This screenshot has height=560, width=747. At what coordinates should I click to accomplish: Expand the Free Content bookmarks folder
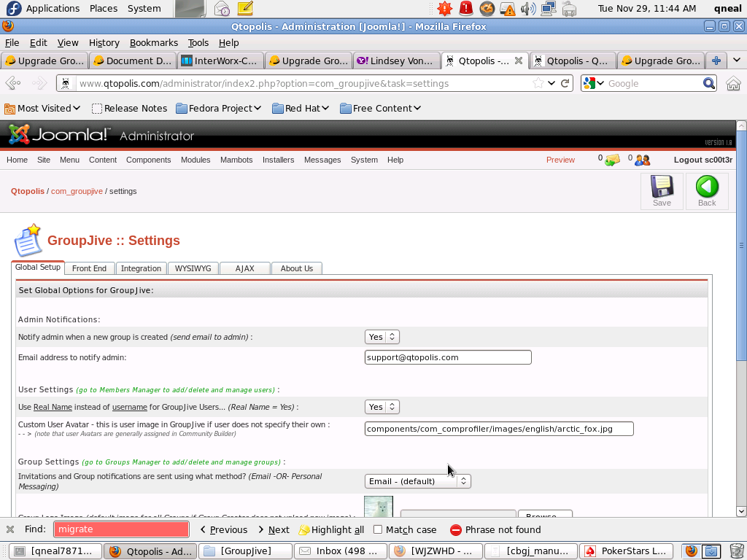380,108
